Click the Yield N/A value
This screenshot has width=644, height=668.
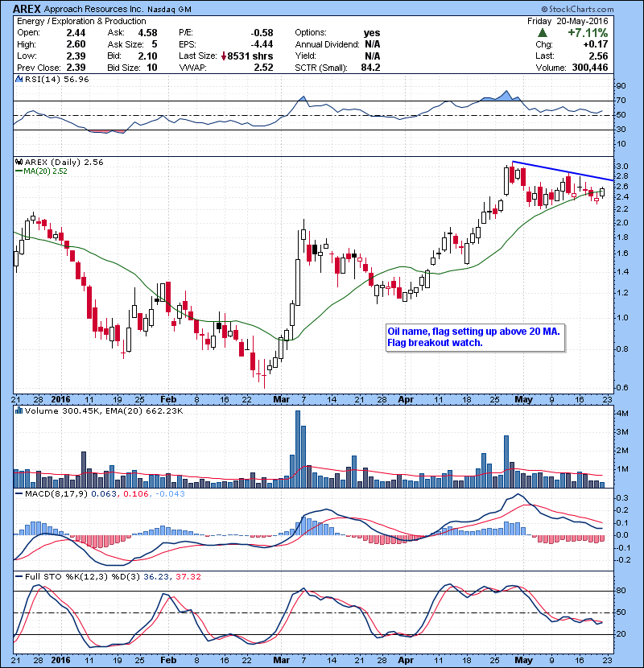click(x=373, y=56)
